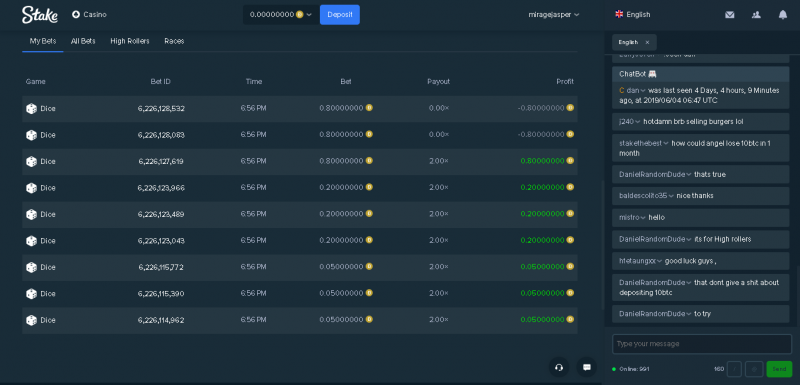Change the English site language
The width and height of the screenshot is (800, 385).
pyautogui.click(x=633, y=15)
